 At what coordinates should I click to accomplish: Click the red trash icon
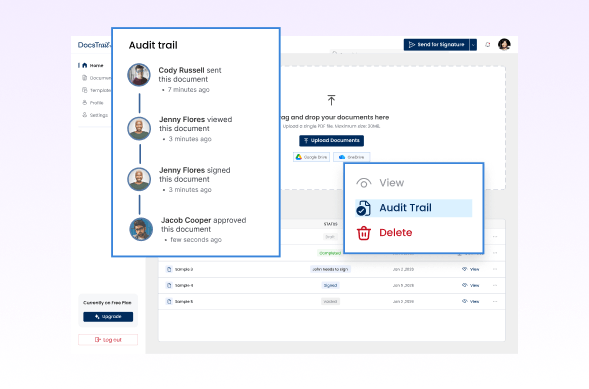click(x=364, y=233)
